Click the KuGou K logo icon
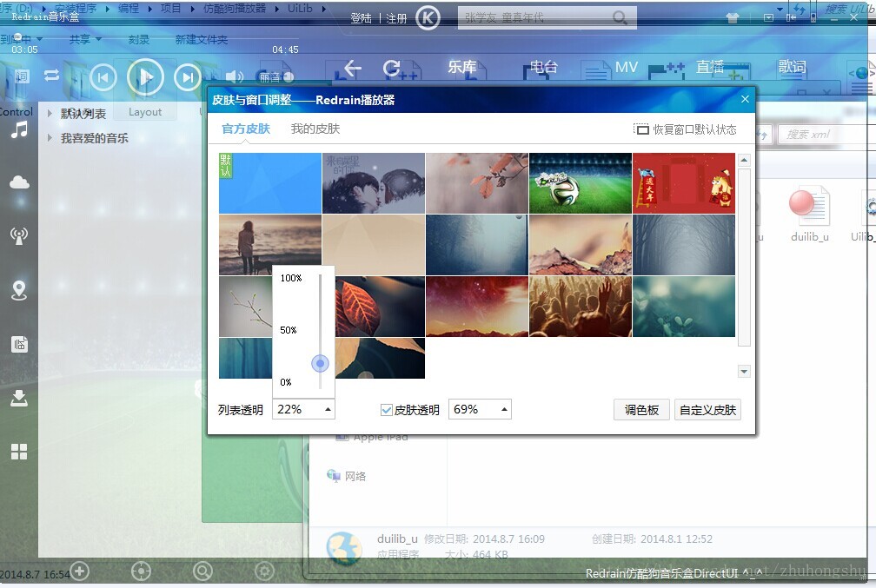The image size is (876, 588). [x=428, y=18]
